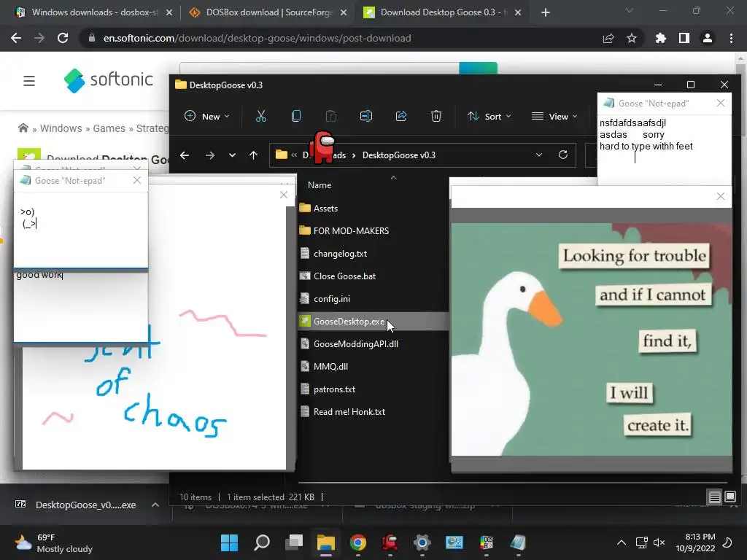Refresh the DesktopGoose v0.3 folder view
Screen dimensions: 747x560
tap(563, 155)
